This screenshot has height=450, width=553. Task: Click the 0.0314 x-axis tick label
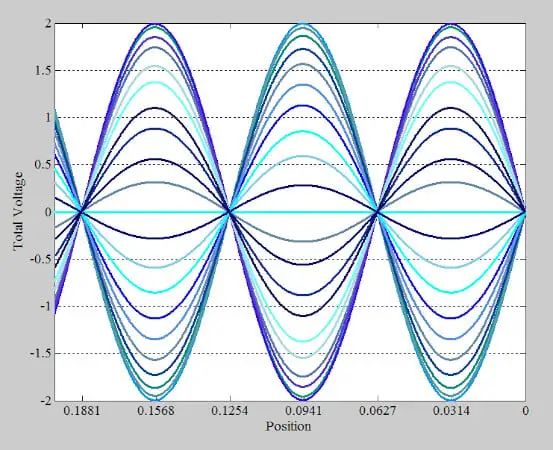point(451,411)
